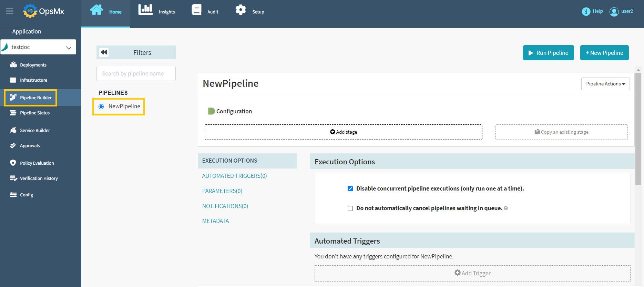Click the help icon beside the queue option
Screen dimensions: 644x287
[506, 208]
